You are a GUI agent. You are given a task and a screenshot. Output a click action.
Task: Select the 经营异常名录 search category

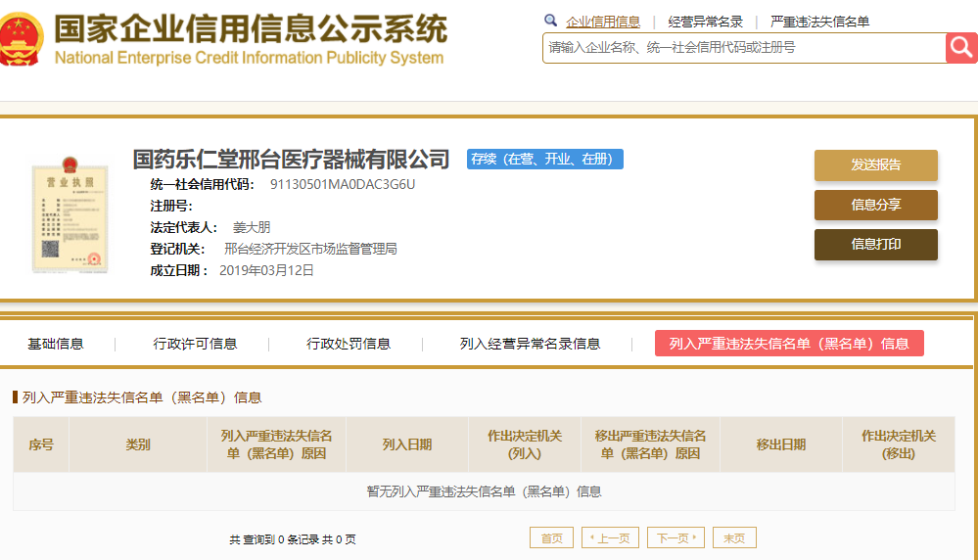tap(706, 22)
